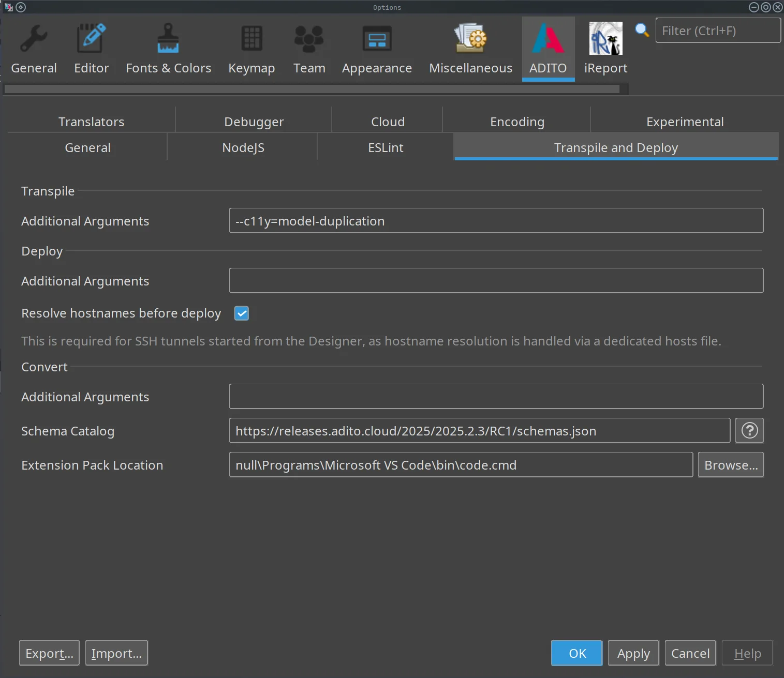
Task: Click the window menu icon in title bar
Action: (x=21, y=7)
